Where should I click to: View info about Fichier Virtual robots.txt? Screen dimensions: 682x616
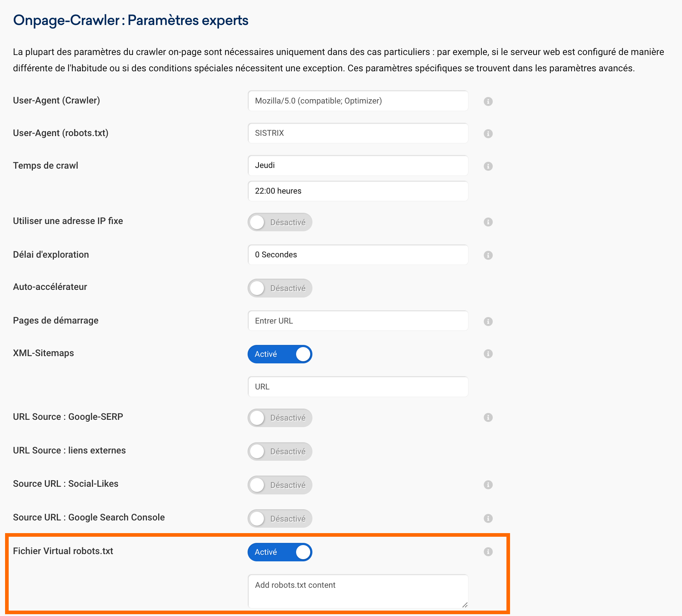pos(488,552)
